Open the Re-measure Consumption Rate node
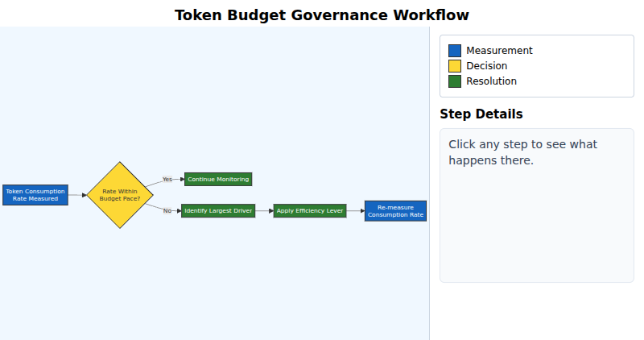The height and width of the screenshot is (340, 644). [395, 211]
